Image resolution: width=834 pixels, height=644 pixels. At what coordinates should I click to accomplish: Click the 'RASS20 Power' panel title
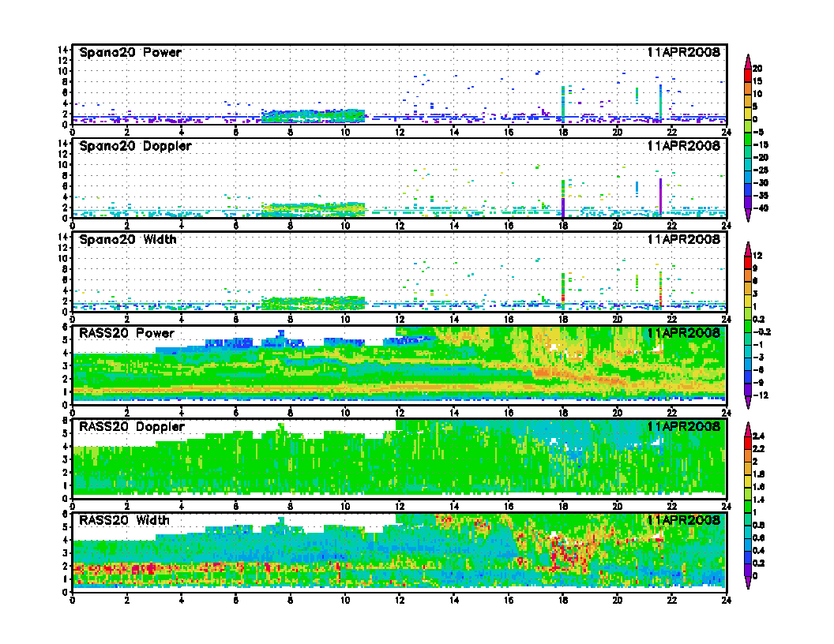[126, 333]
